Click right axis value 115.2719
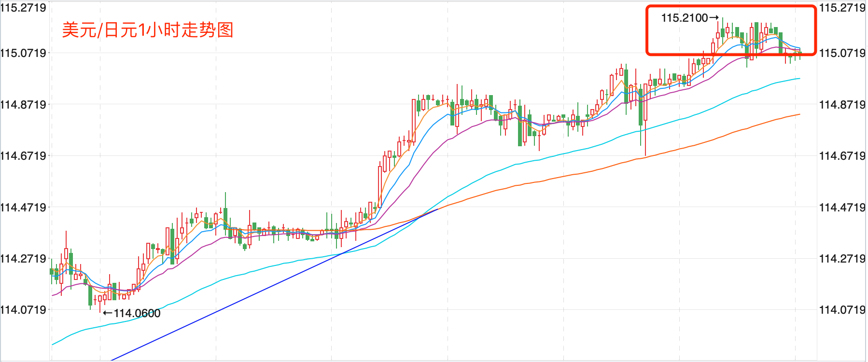Image resolution: width=868 pixels, height=362 pixels. pyautogui.click(x=842, y=8)
